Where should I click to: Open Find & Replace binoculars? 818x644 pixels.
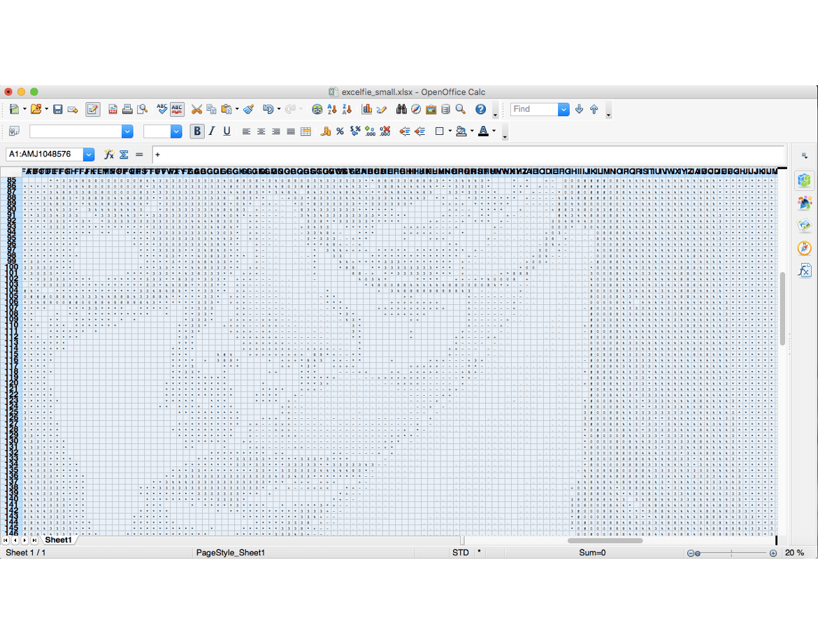401,110
